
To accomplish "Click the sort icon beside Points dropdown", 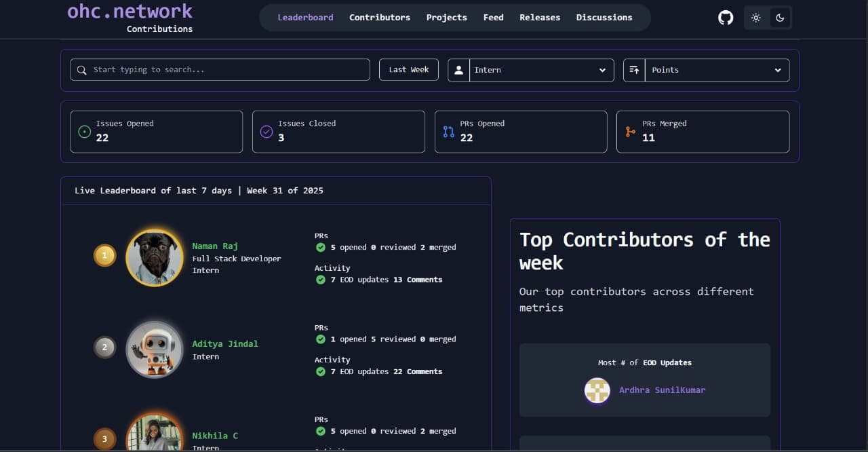I will point(633,70).
